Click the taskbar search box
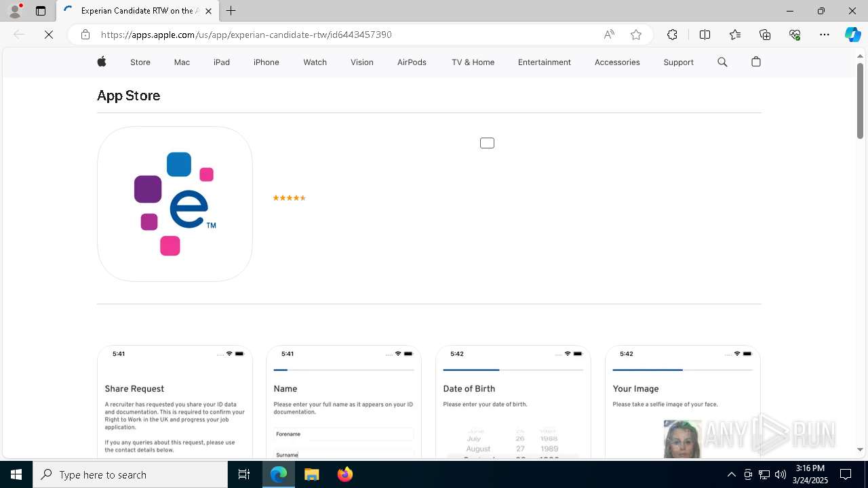Viewport: 868px width, 488px height. [x=130, y=474]
